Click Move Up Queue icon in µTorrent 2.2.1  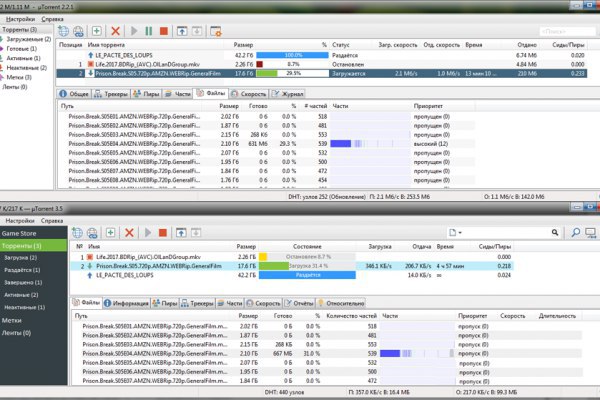(182, 31)
